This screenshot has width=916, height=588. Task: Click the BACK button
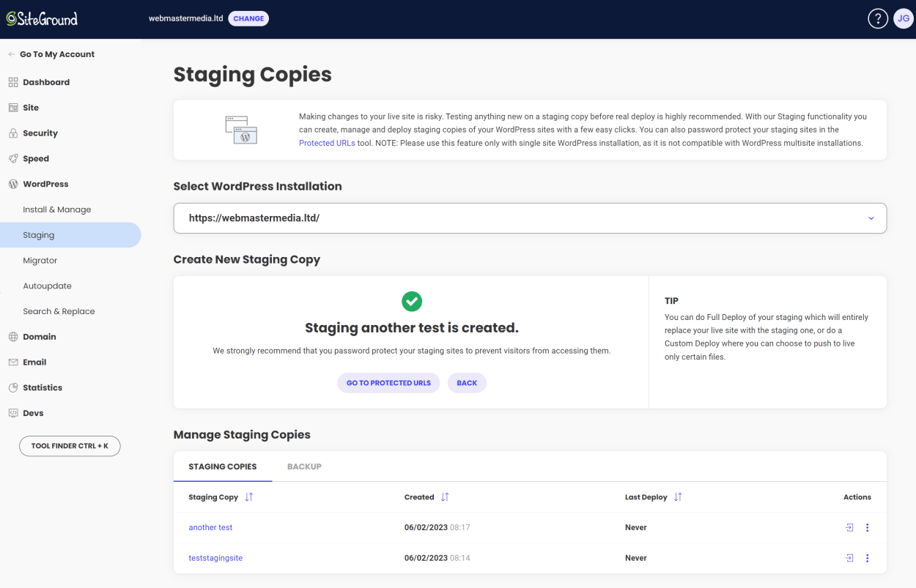click(467, 383)
